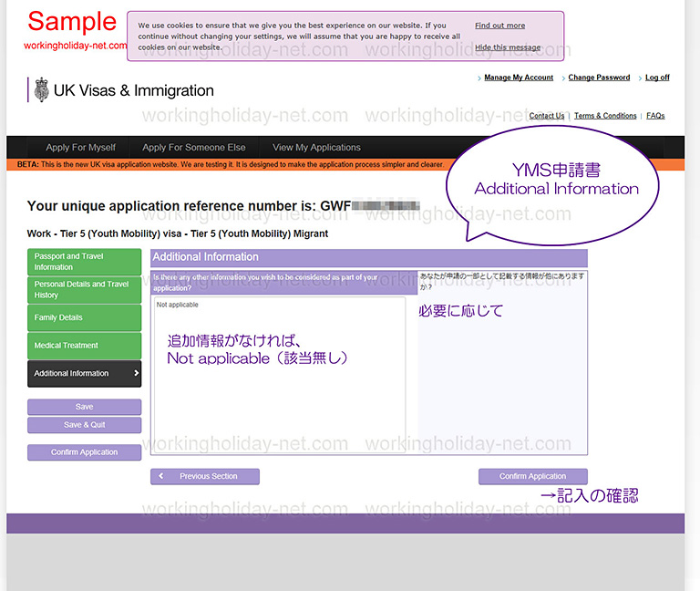This screenshot has height=591, width=700.
Task: Click the UK Visas & Immigration crest logo
Action: 42,89
